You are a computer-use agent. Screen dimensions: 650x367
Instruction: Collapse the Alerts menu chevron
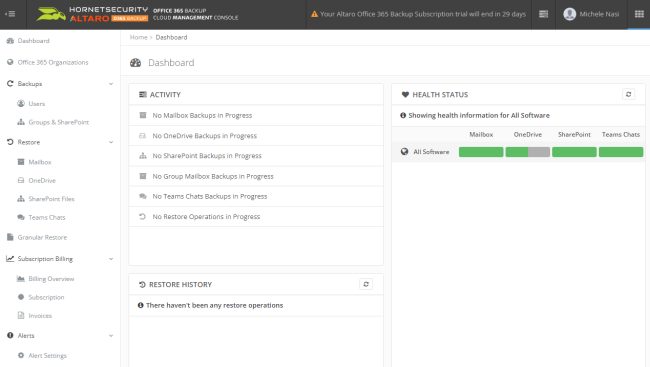click(111, 336)
